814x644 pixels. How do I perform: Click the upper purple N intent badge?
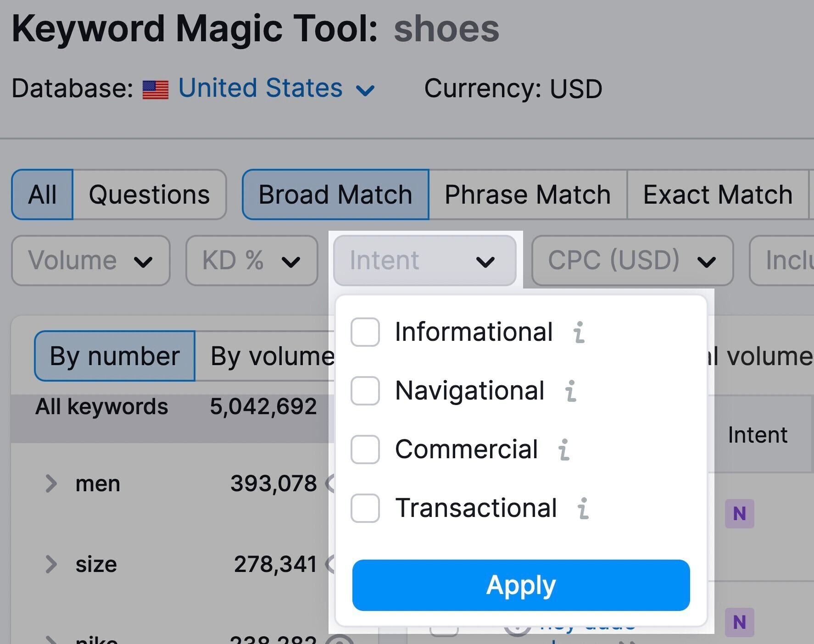coord(739,514)
